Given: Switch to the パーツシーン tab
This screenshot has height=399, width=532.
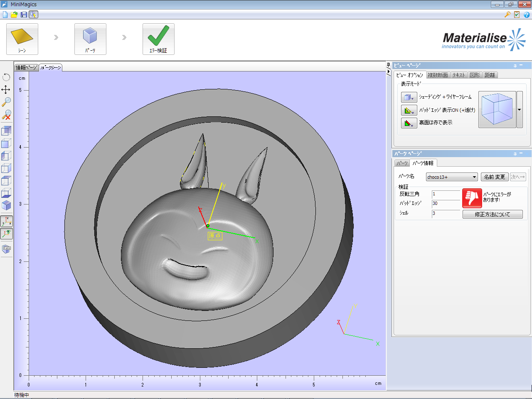Looking at the screenshot, I should [51, 67].
